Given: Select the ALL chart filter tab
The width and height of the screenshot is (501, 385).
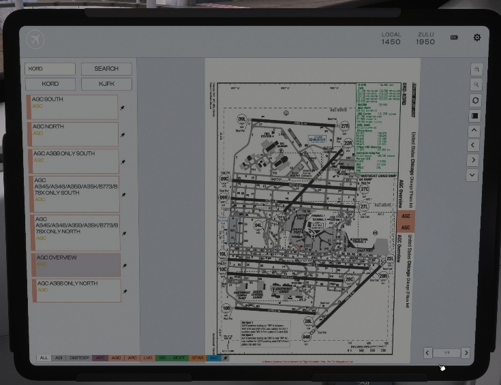Looking at the screenshot, I should (x=44, y=358).
